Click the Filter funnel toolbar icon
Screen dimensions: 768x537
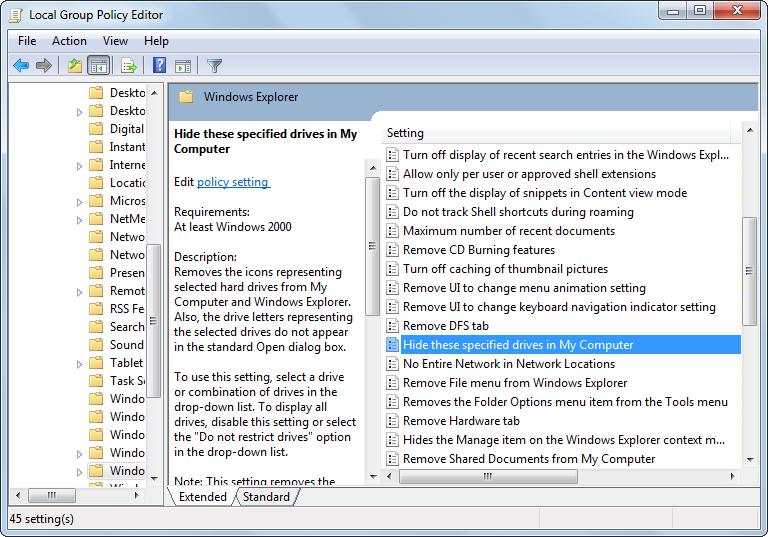(214, 65)
